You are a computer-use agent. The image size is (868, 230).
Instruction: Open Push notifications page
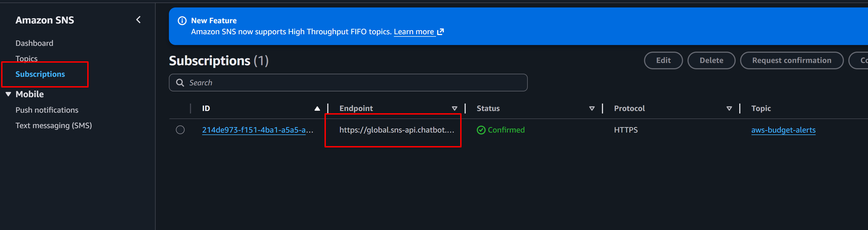[47, 110]
